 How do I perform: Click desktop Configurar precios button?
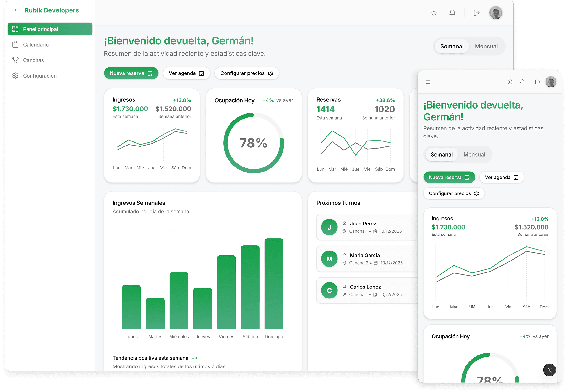247,73
